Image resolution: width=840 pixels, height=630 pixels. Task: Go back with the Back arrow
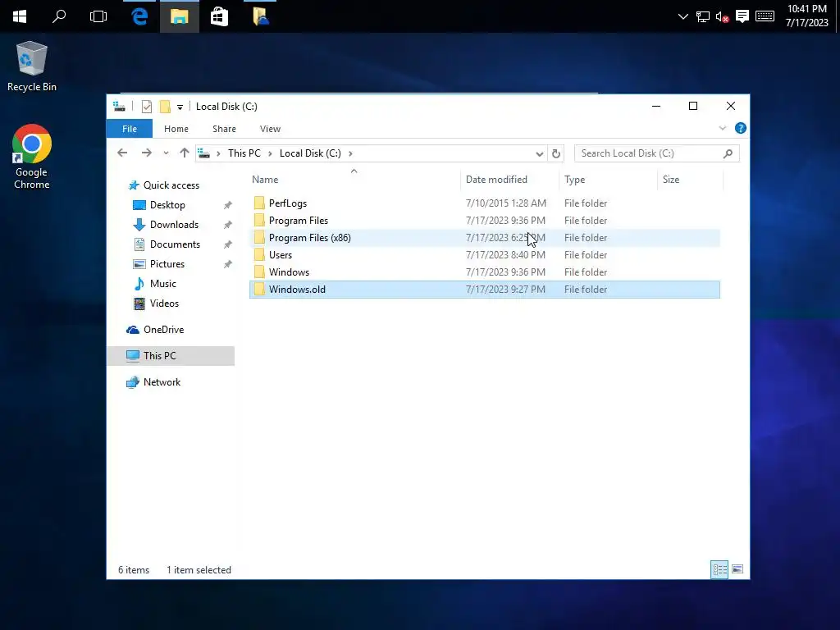tap(122, 153)
